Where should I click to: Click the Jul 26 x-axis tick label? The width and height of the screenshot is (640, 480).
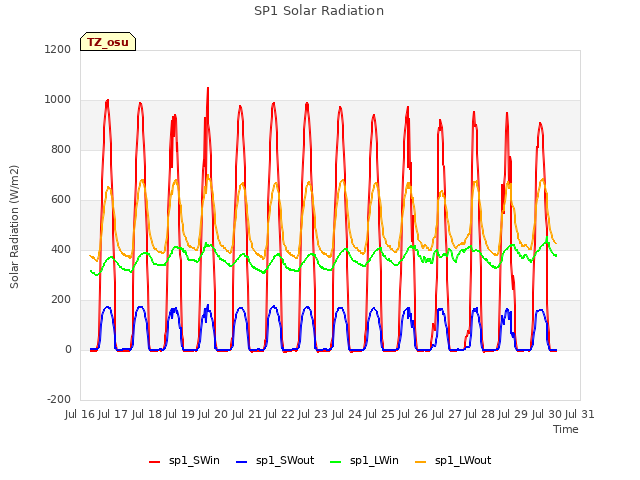[x=413, y=414]
